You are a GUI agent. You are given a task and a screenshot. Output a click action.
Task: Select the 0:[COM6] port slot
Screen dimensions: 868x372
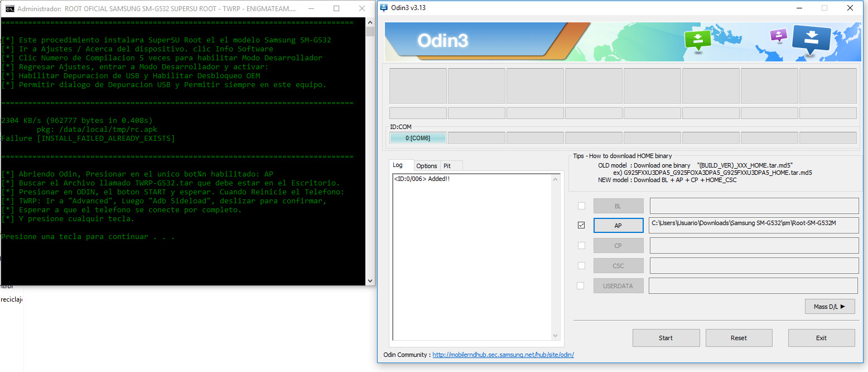pos(418,138)
